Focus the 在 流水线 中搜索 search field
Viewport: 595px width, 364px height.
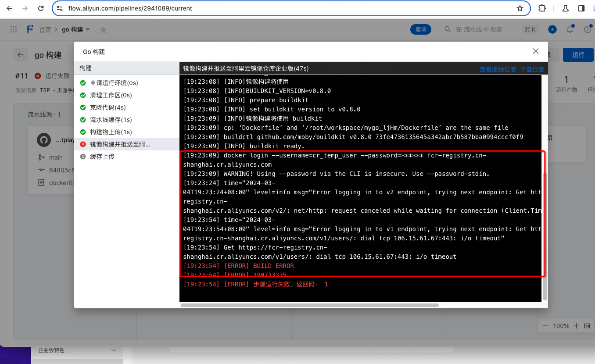[x=479, y=29]
